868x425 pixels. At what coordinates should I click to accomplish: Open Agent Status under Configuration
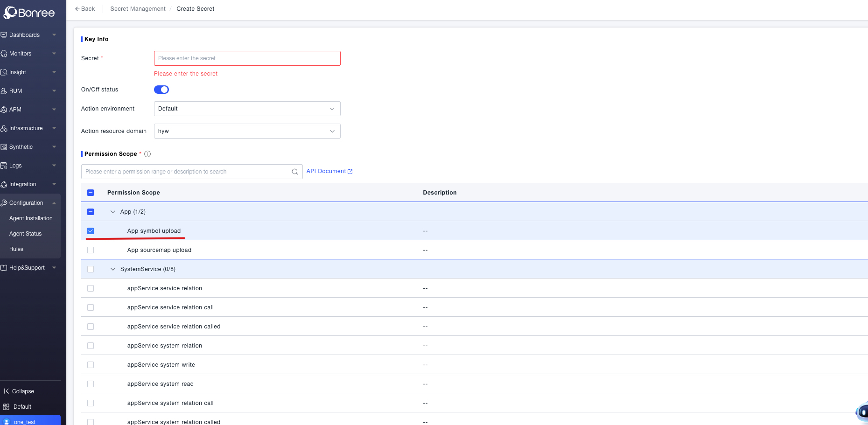[26, 233]
